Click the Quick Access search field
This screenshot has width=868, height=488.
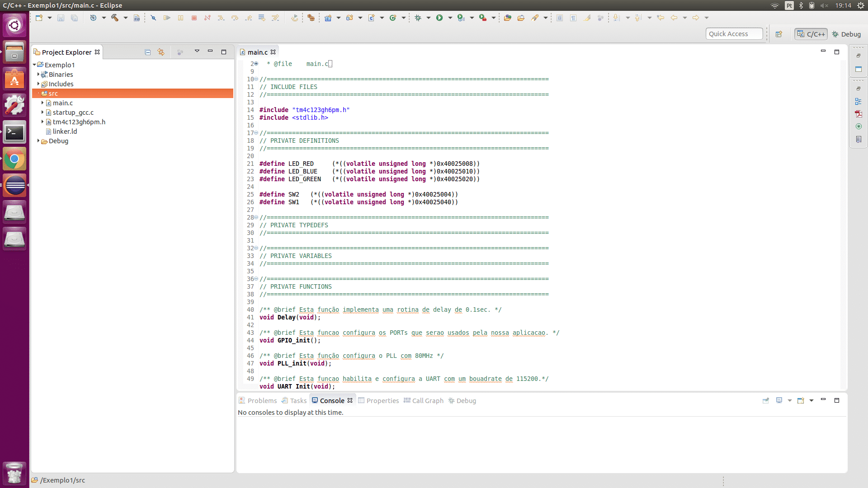coord(734,34)
